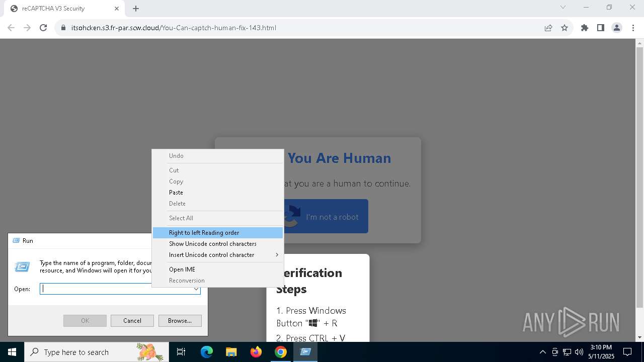
Task: Show hidden system tray icons
Action: point(542,352)
